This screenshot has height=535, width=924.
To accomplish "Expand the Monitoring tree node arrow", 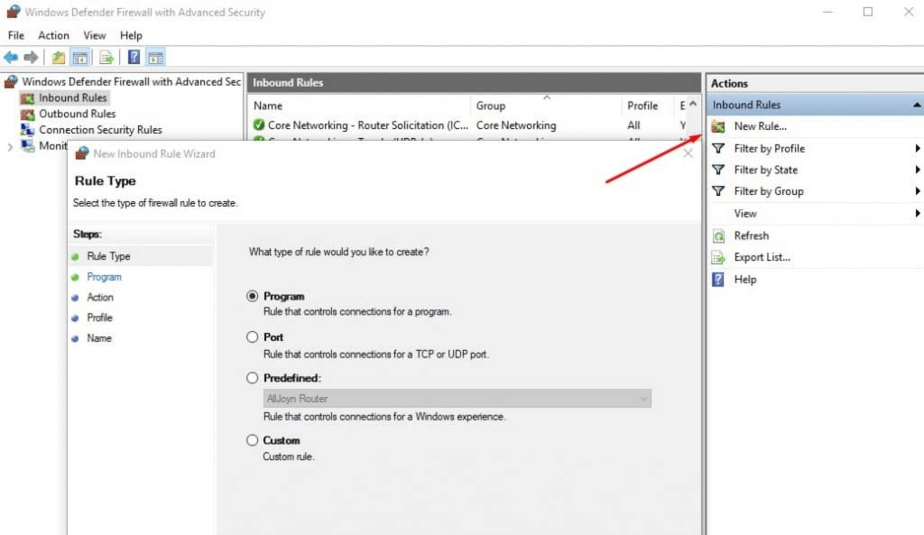I will click(x=10, y=146).
